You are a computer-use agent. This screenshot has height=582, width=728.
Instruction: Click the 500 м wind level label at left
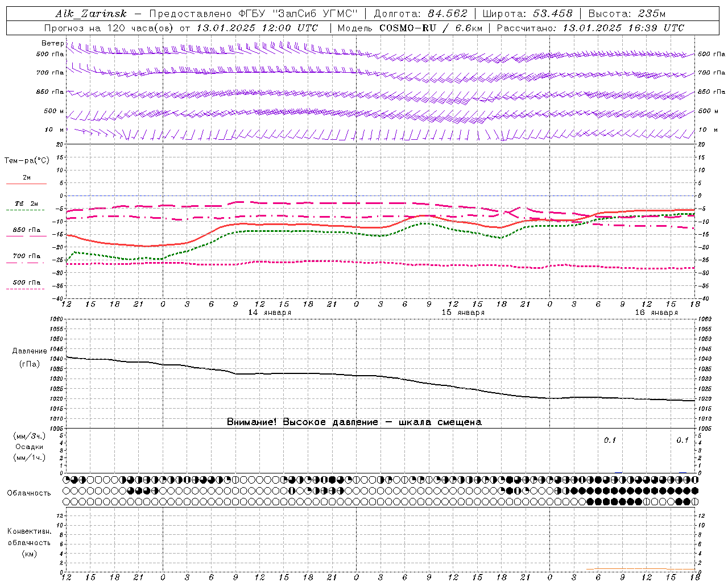54,111
